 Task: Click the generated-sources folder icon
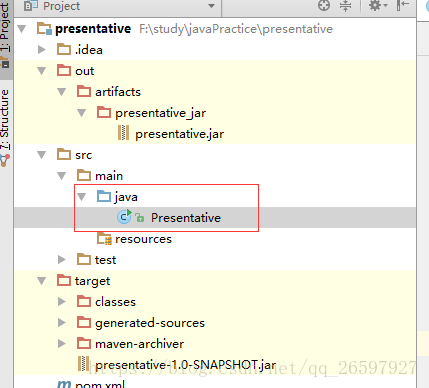coord(84,322)
